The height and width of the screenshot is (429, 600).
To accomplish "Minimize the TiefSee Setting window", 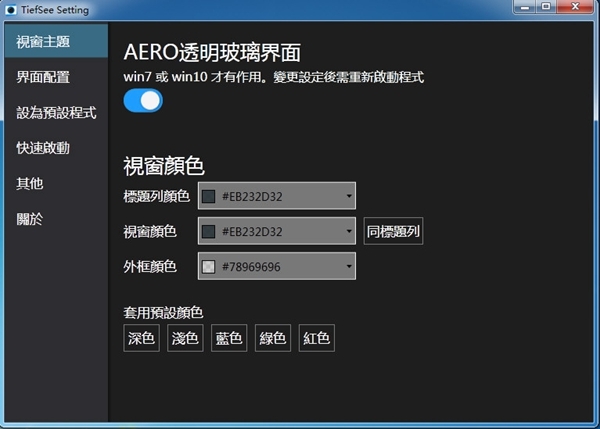I will pyautogui.click(x=525, y=7).
